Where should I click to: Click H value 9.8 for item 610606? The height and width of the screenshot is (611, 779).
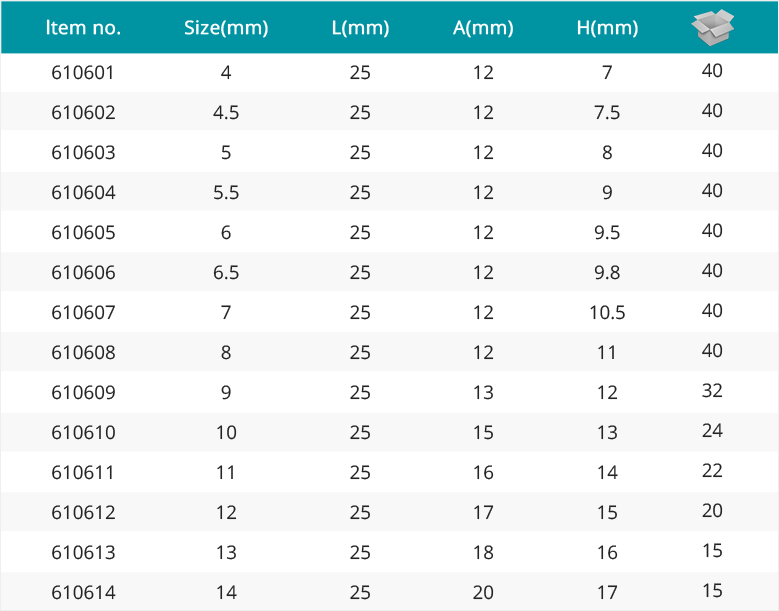coord(607,273)
